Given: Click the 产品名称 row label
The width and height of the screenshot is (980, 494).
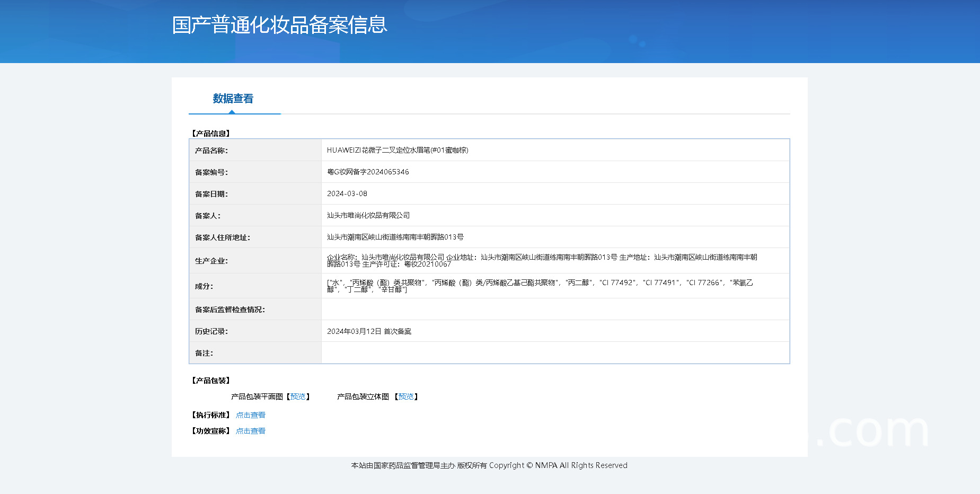Looking at the screenshot, I should [211, 151].
